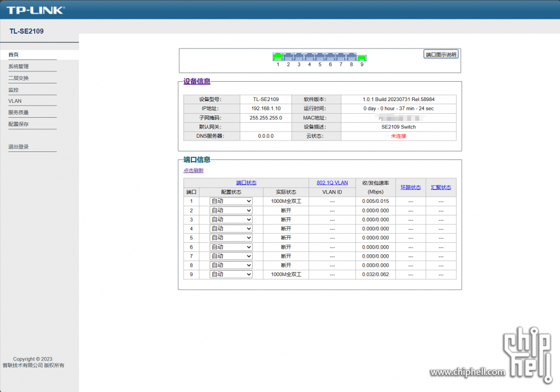Viewport: 560px width, 392px height.
Task: Click port 9 rate 0.032/0.062
Action: [x=376, y=274]
